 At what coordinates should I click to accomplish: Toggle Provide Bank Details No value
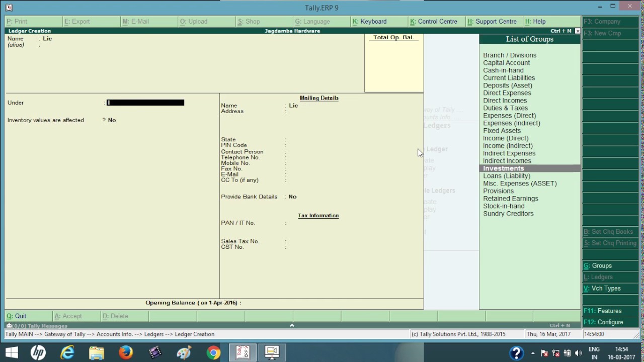tap(292, 197)
